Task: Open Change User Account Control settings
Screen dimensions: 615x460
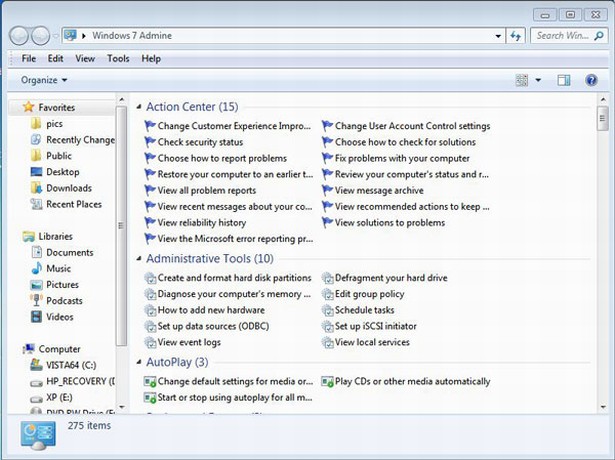Action: [x=412, y=126]
